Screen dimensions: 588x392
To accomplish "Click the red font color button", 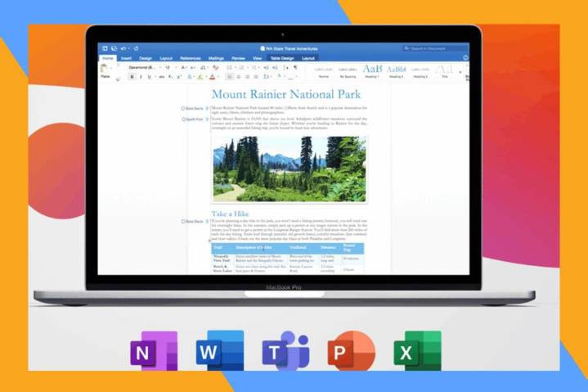I will 213,77.
